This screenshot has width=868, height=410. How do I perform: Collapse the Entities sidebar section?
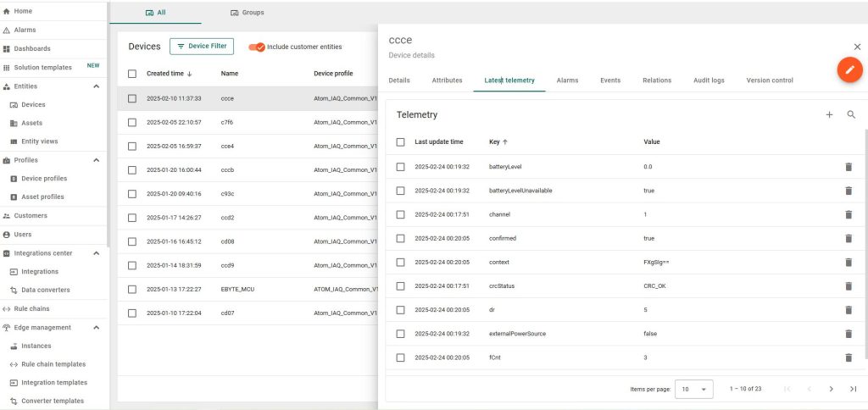click(x=96, y=86)
